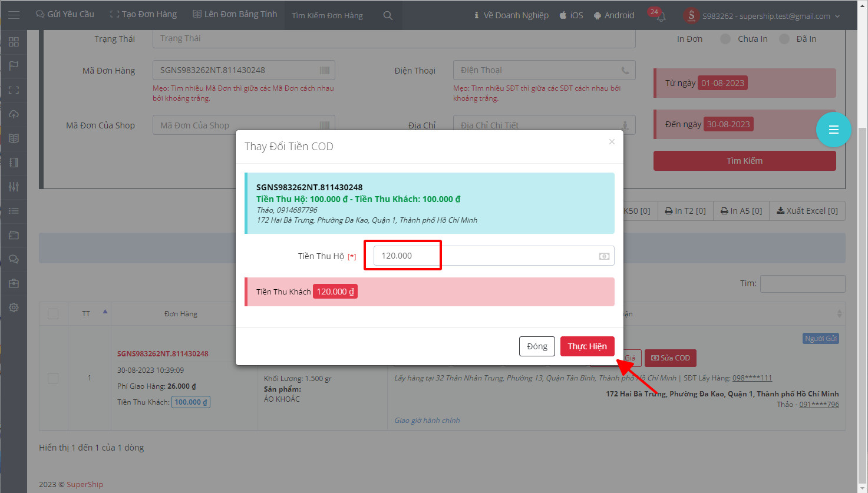
Task: Click the Đóng button
Action: (537, 346)
